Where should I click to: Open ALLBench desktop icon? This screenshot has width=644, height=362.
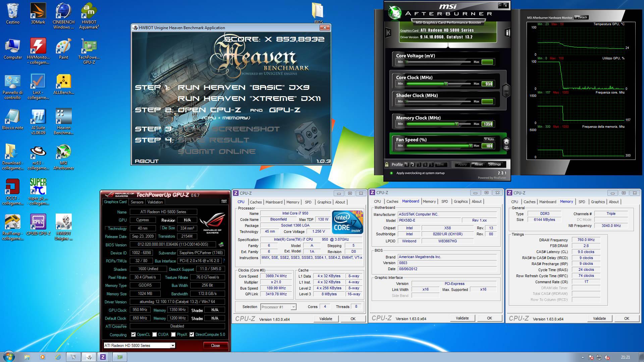[63, 84]
